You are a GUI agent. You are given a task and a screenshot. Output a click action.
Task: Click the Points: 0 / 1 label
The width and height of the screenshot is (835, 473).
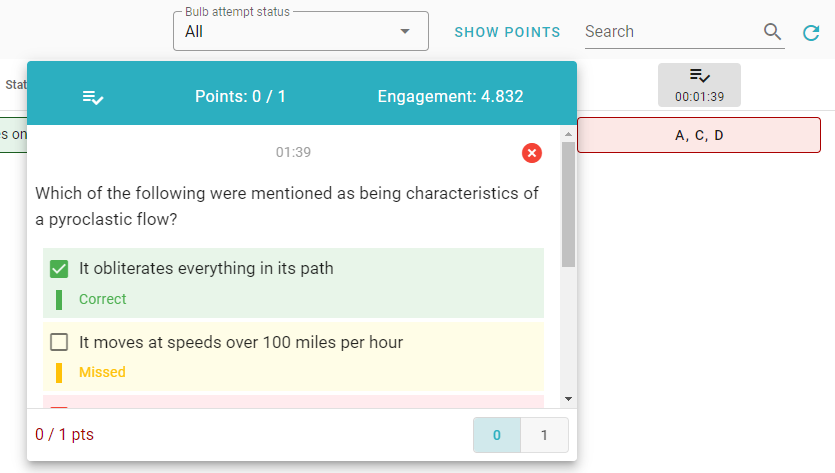(x=240, y=96)
